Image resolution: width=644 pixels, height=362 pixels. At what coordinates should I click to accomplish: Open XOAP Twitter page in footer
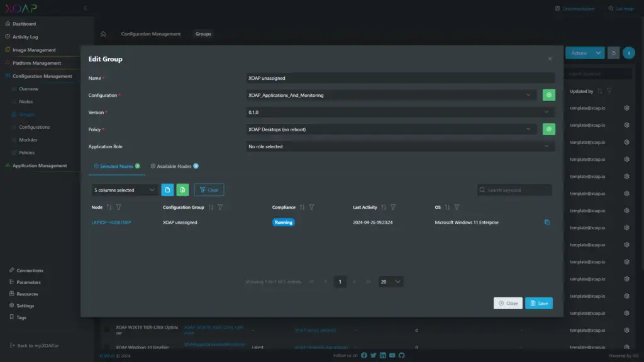click(x=374, y=356)
